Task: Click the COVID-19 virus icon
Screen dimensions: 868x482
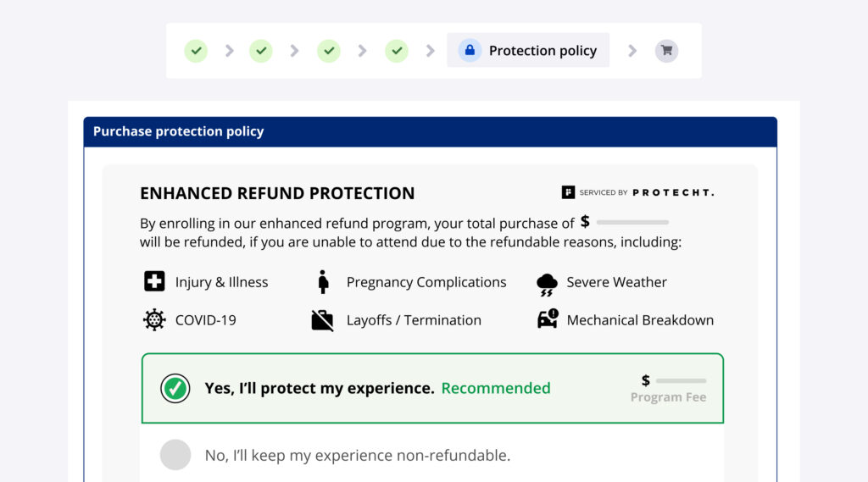Action: (154, 320)
